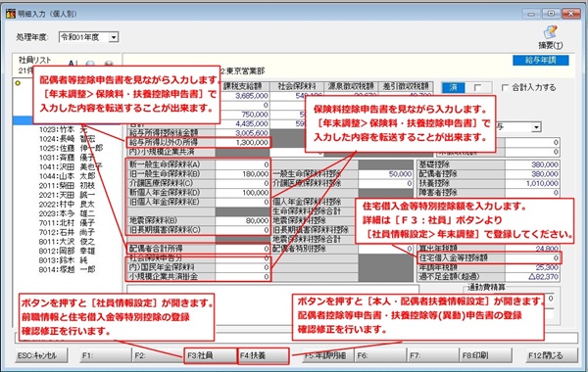The height and width of the screenshot is (372, 588).
Task: Click the yellow circle marker in employee list
Action: [18, 83]
